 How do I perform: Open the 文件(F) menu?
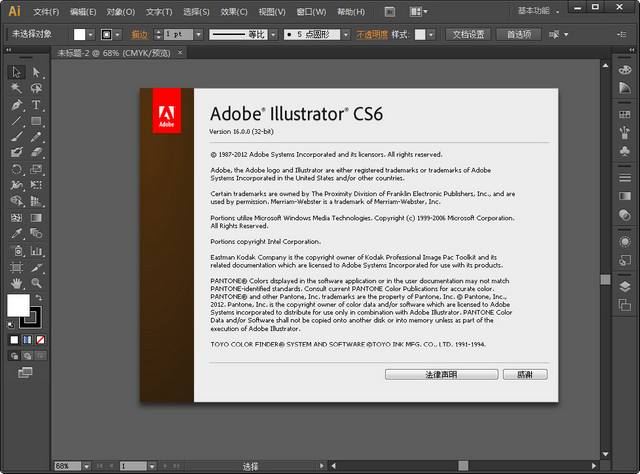(46, 12)
